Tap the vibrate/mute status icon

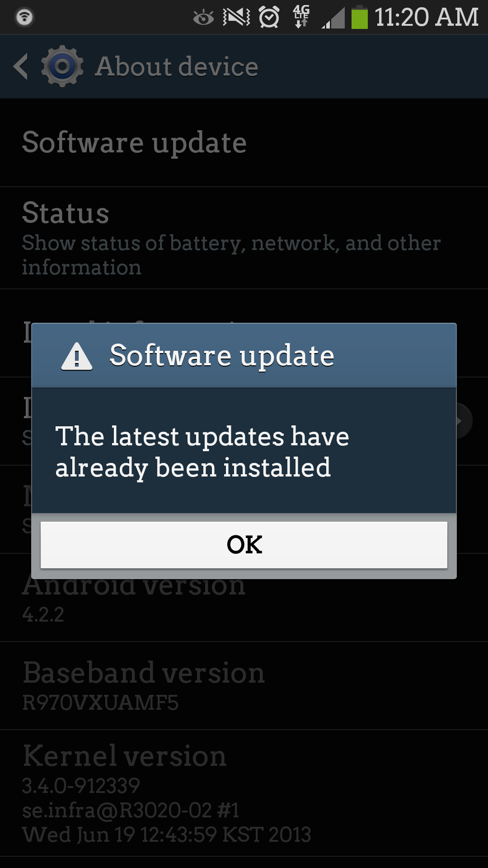[236, 17]
